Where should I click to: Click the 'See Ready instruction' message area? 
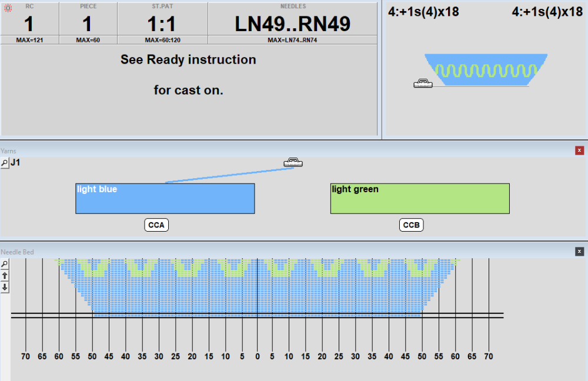[x=188, y=75]
